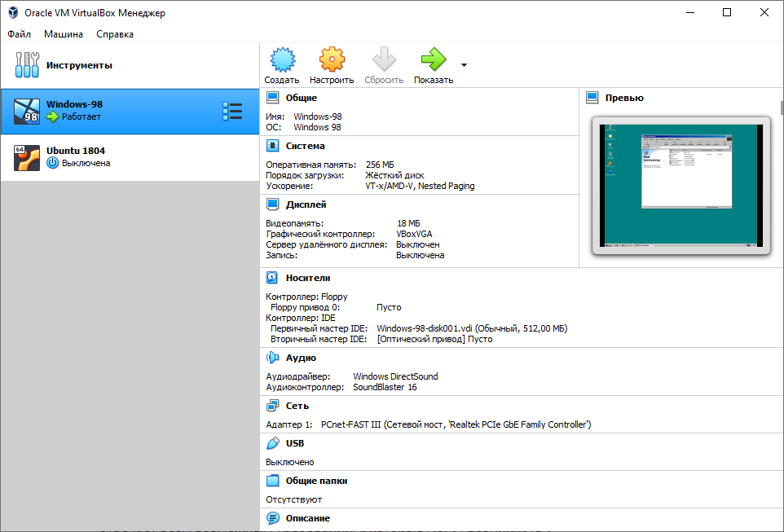Click the Превью header title
784x532 pixels.
tap(624, 98)
